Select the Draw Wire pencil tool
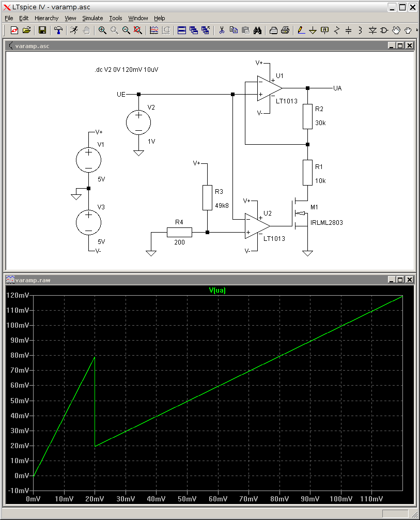The image size is (420, 520). (301, 30)
